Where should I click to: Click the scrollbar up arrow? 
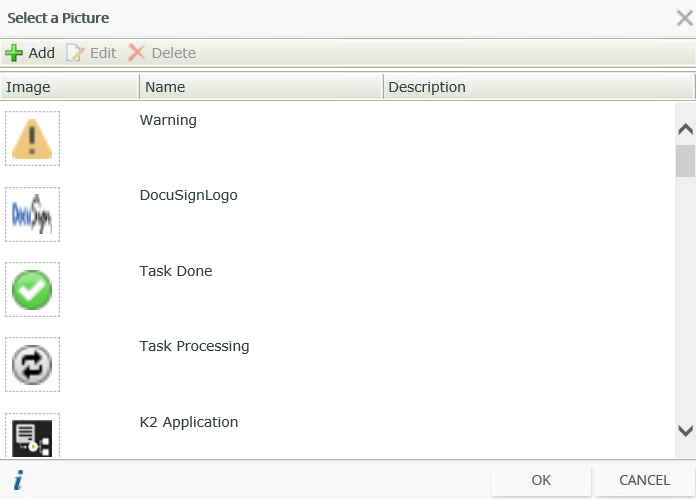[685, 129]
